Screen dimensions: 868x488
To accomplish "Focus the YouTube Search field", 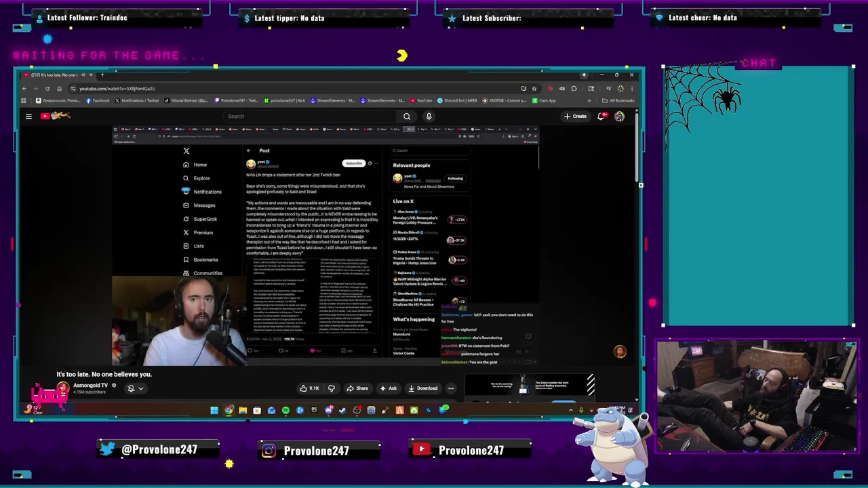I will 309,116.
